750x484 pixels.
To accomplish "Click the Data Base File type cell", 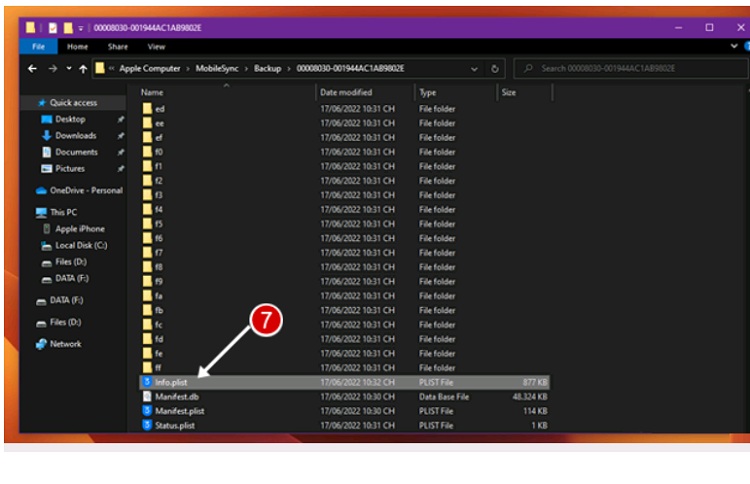I will click(444, 396).
